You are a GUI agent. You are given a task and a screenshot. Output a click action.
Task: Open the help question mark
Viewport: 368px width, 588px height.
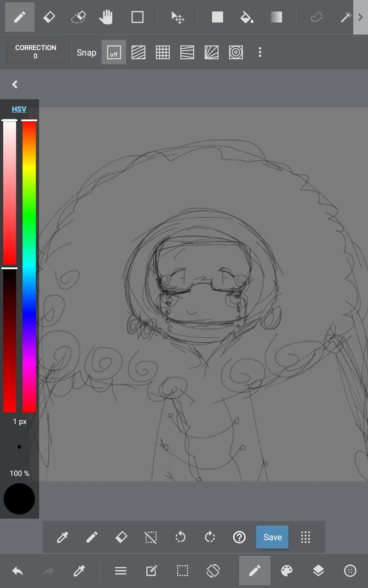239,537
